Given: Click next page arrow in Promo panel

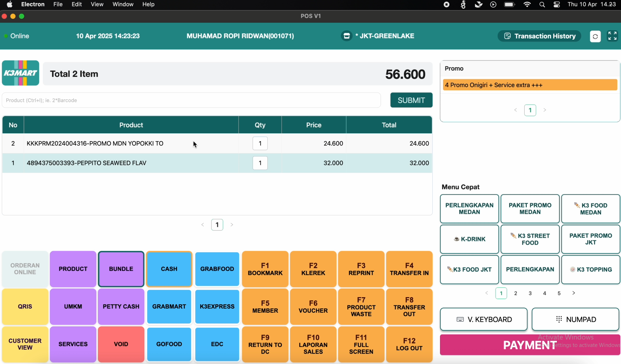Looking at the screenshot, I should point(545,110).
